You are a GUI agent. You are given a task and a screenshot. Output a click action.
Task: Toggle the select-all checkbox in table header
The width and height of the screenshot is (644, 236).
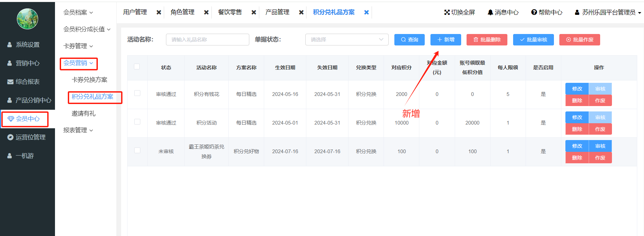tap(137, 67)
